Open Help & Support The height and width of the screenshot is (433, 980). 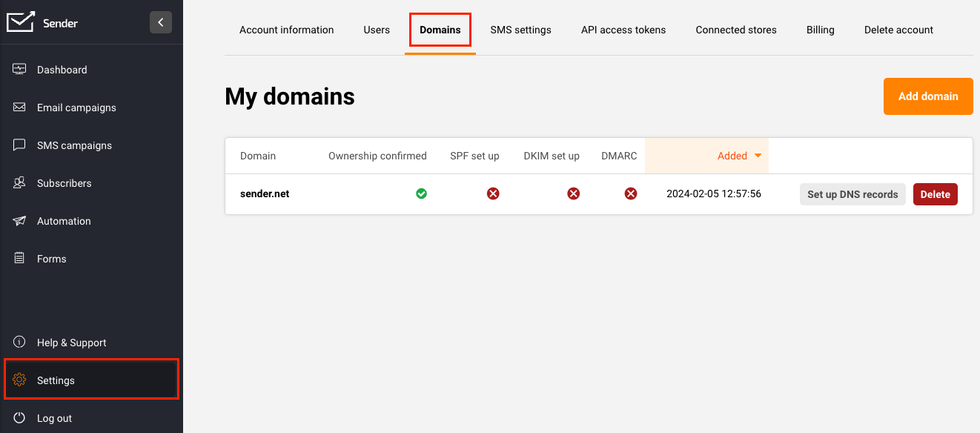pos(71,343)
